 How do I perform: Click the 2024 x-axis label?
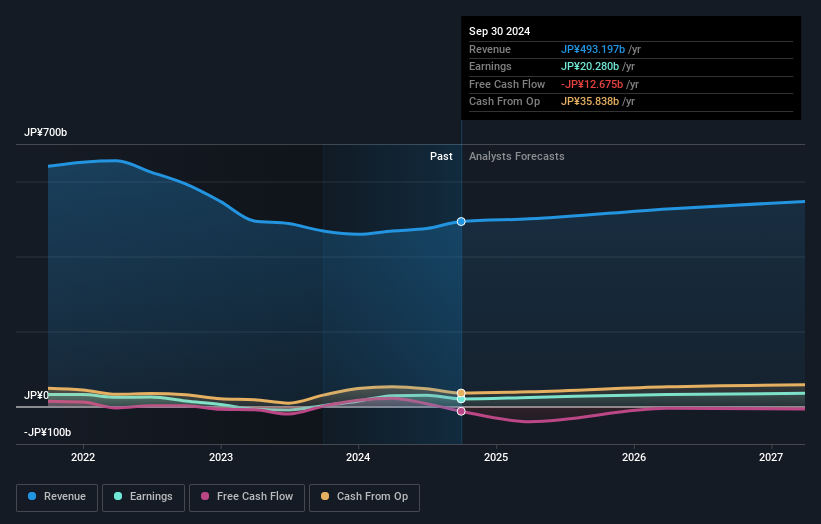point(358,457)
